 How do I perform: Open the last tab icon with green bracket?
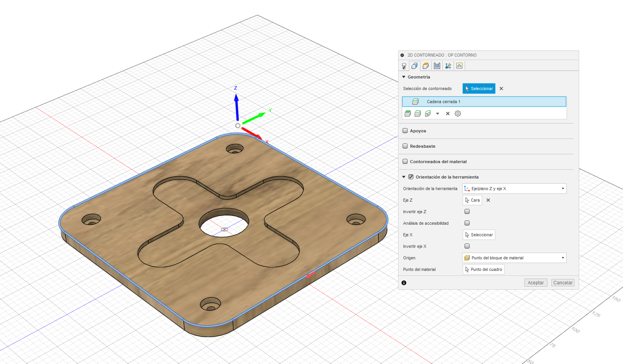[459, 66]
